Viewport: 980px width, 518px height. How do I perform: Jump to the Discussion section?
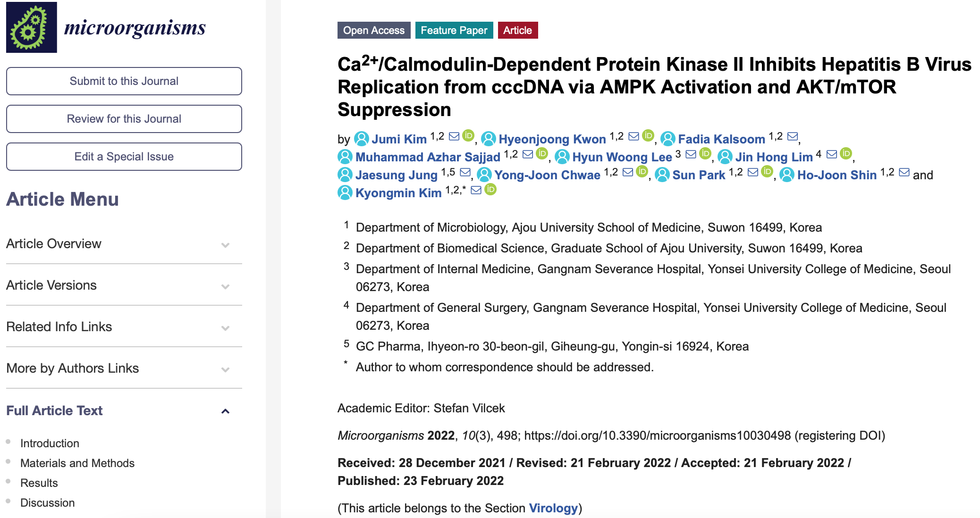[x=47, y=503]
